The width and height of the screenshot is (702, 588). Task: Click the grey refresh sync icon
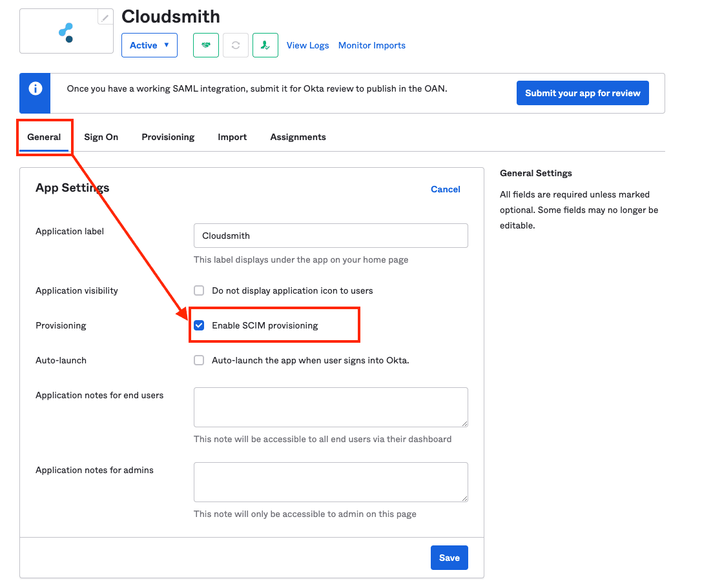236,45
